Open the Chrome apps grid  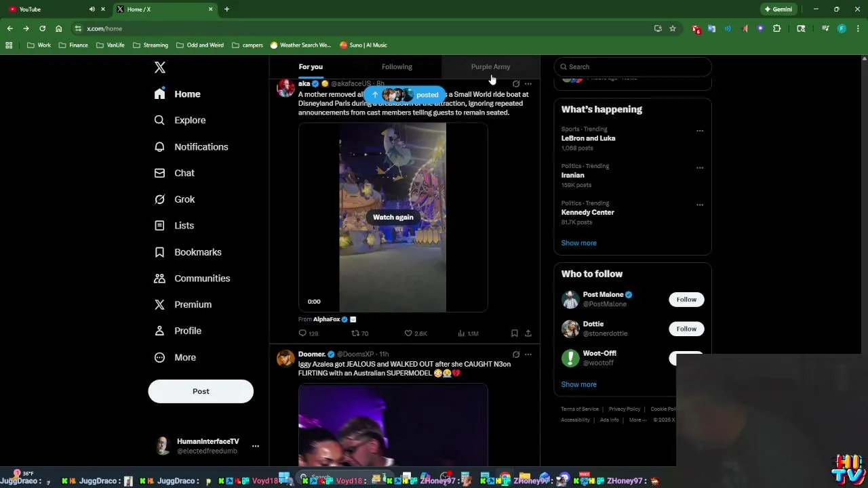click(x=9, y=45)
